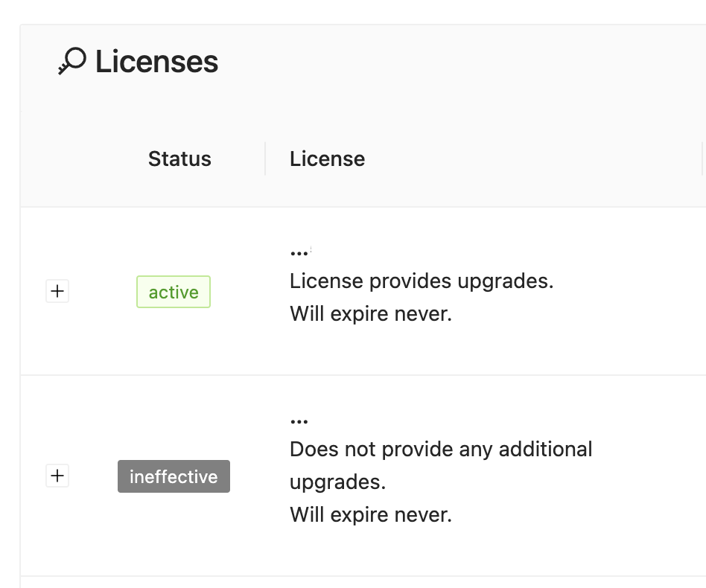This screenshot has width=706, height=588.
Task: Click the divider between Status and License columns
Action: point(265,159)
